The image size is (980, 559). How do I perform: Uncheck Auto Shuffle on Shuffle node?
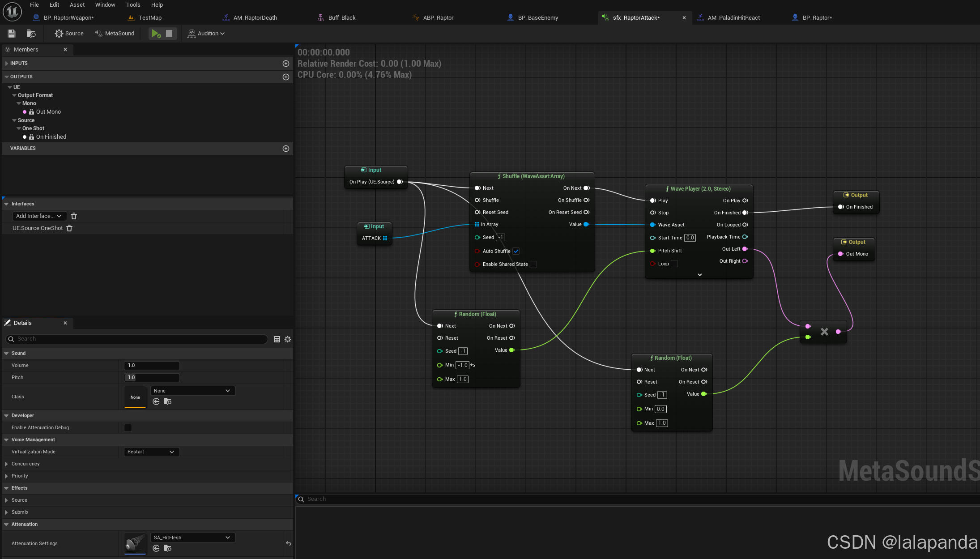[516, 251]
